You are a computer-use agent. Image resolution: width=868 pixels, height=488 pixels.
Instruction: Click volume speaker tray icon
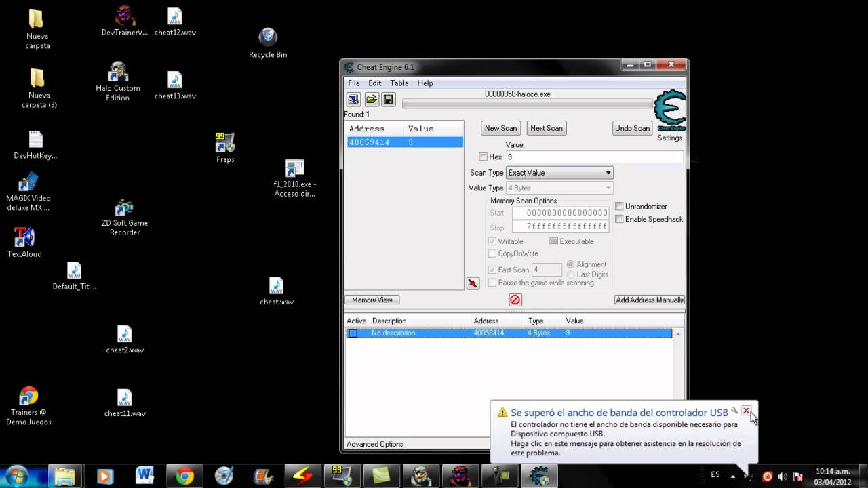click(783, 476)
